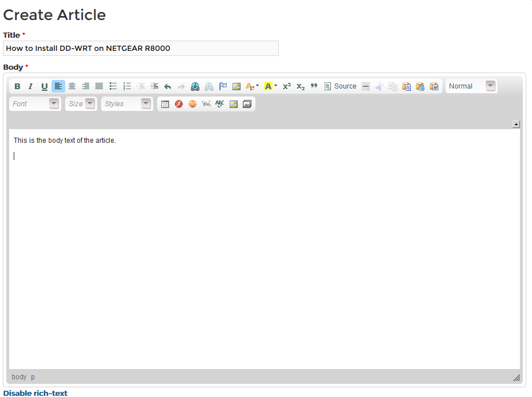Viewport: 532px width, 397px height.
Task: Click the image icon in the bottom toolbar row
Action: [233, 104]
